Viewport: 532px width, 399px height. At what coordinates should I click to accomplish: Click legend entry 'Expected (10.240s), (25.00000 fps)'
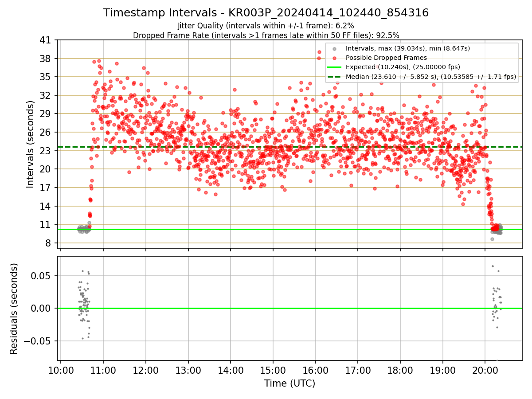point(403,67)
